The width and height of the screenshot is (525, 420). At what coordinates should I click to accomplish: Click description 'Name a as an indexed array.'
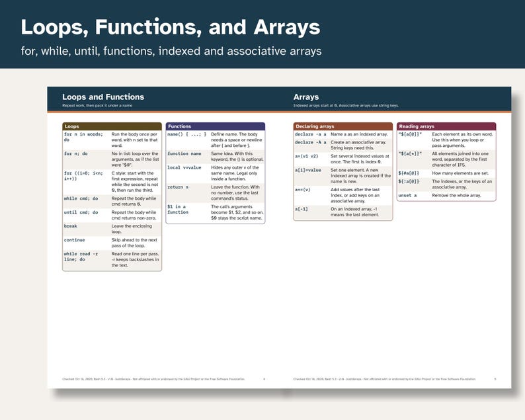coord(359,134)
